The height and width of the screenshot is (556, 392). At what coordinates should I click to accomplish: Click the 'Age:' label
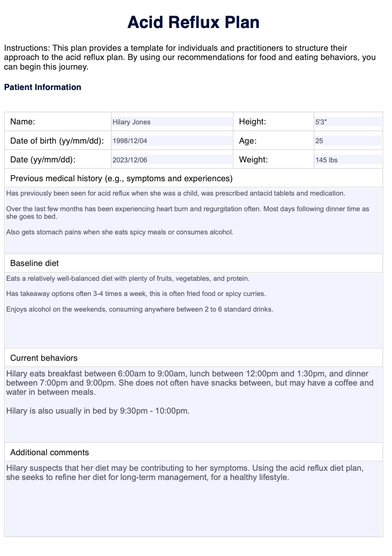click(248, 141)
